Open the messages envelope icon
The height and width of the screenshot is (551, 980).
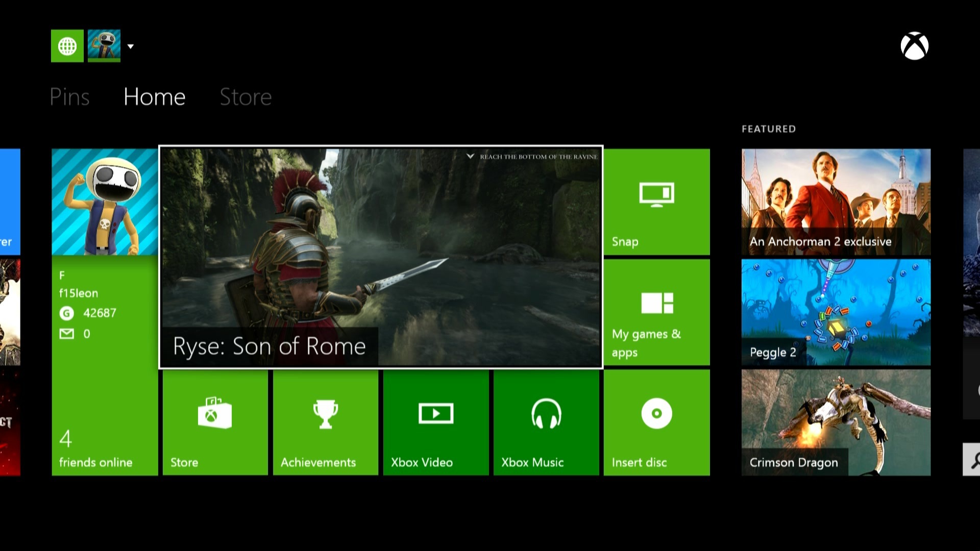click(67, 334)
